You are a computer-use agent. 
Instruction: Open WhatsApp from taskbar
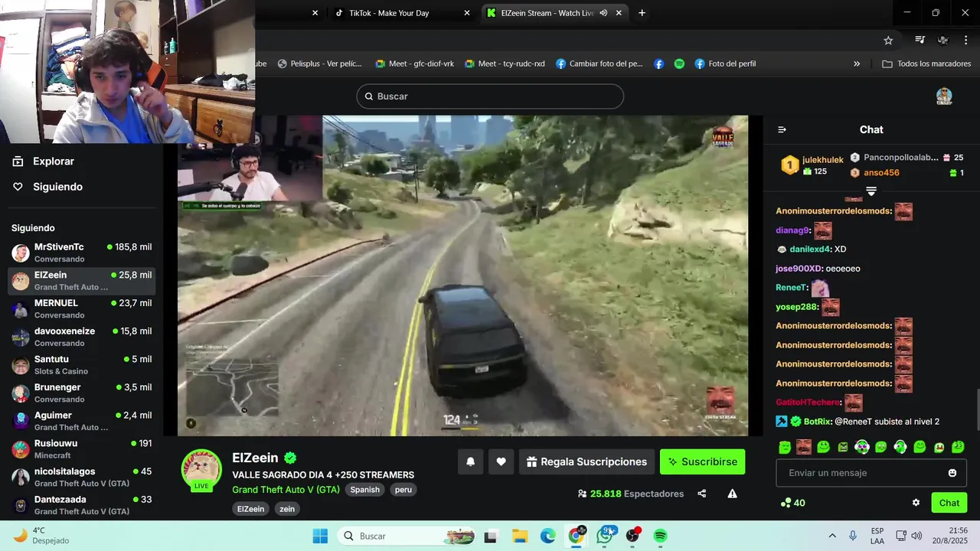coord(605,536)
